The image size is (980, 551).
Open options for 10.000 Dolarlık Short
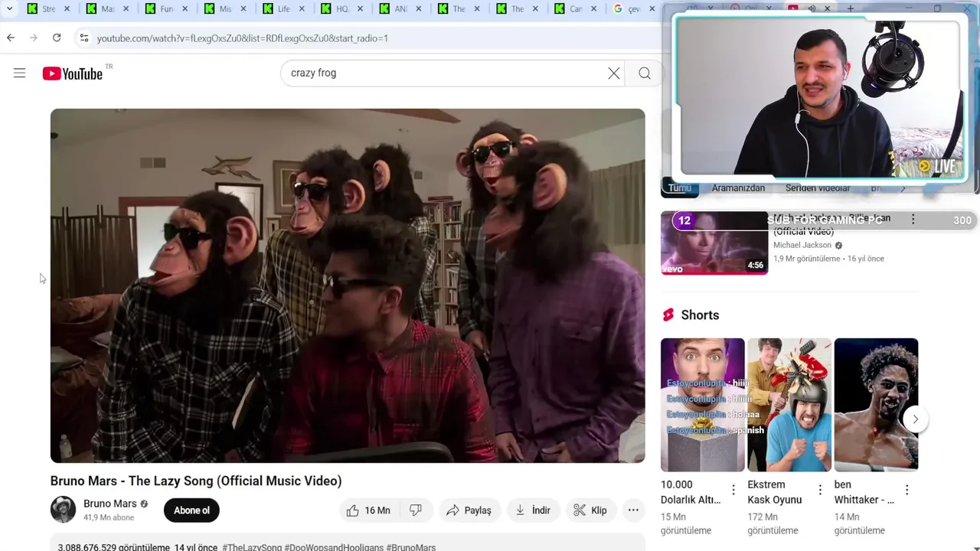(x=733, y=490)
